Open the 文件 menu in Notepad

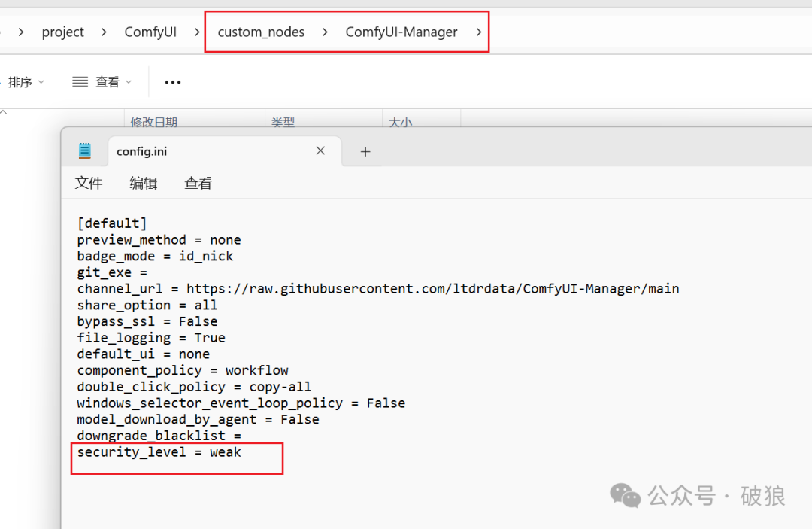89,183
